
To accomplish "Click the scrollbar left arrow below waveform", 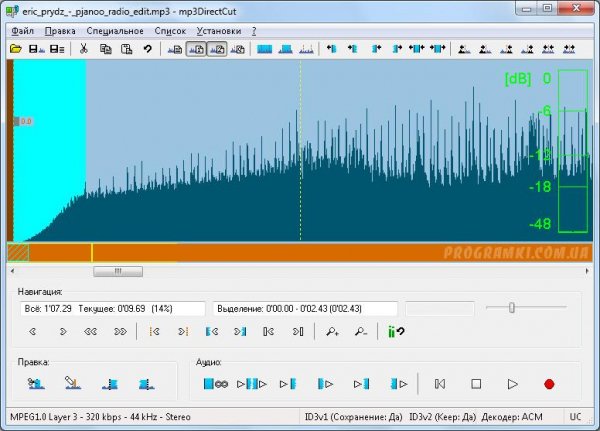I will pos(12,271).
